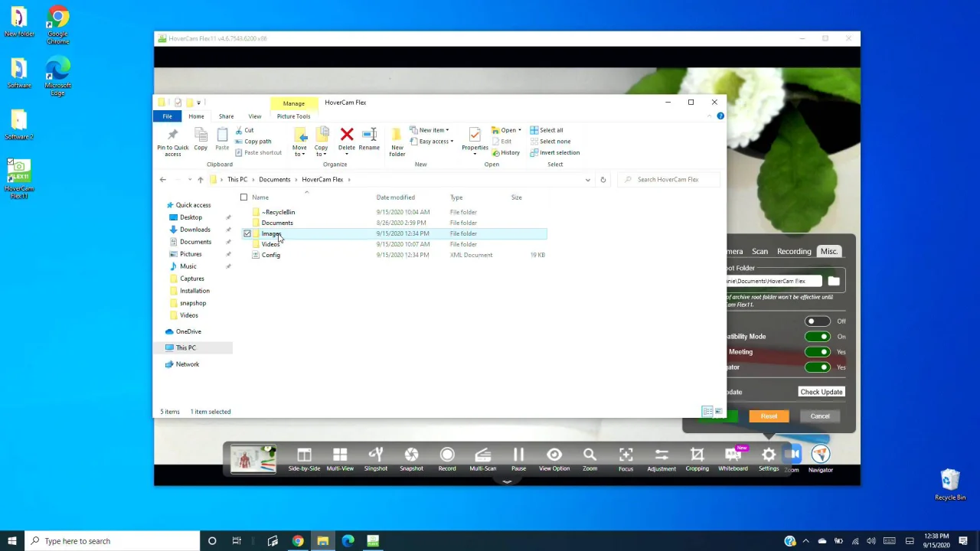
Task: Switch to the Scan settings tab
Action: point(759,252)
